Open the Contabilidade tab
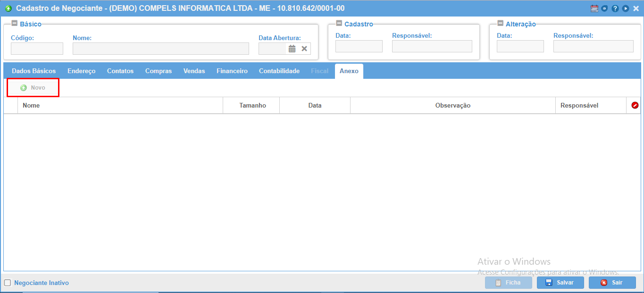This screenshot has height=293, width=644. click(279, 71)
